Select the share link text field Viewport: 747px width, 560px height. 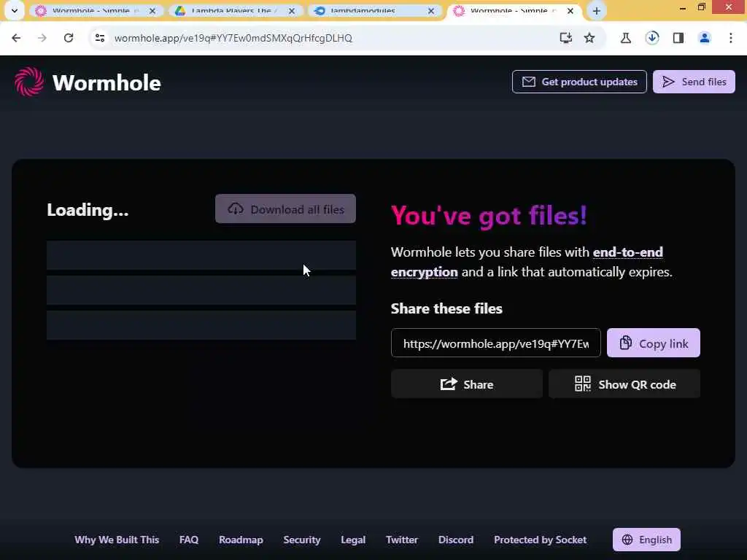(496, 343)
